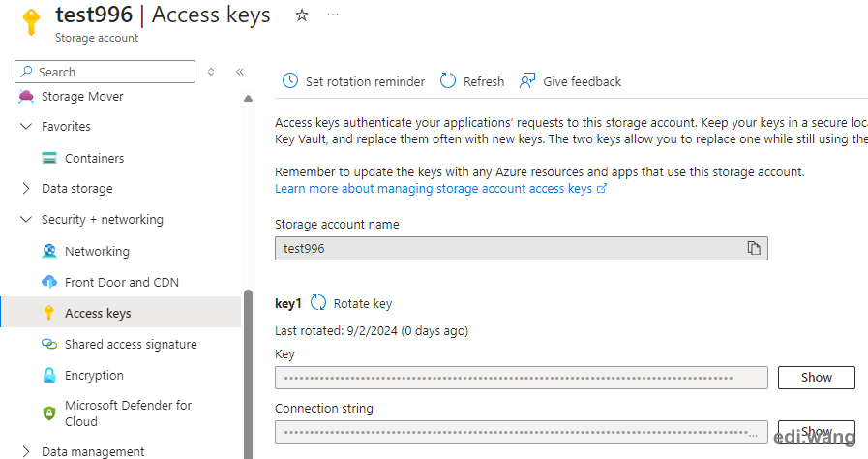Click the Refresh circular arrow icon
The height and width of the screenshot is (459, 868).
(x=447, y=80)
